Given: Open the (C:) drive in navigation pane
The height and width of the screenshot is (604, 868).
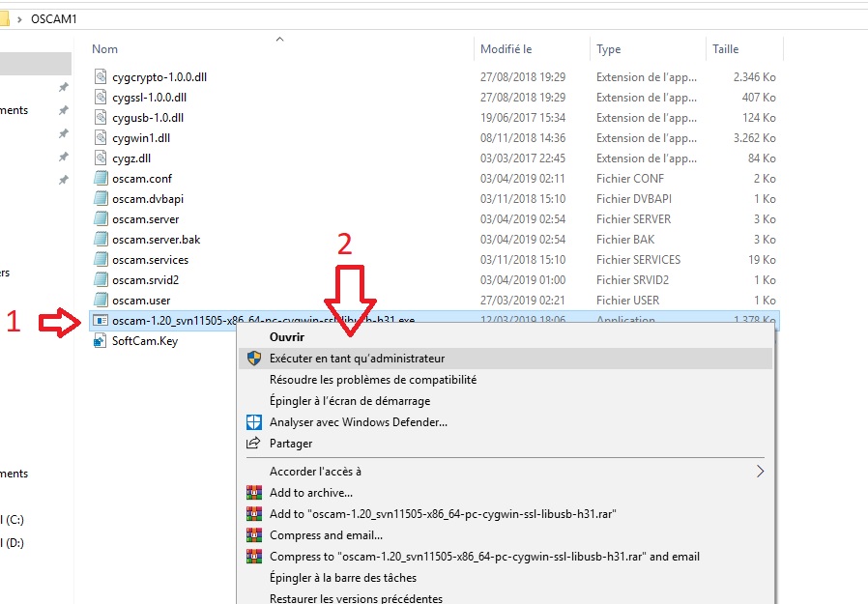Looking at the screenshot, I should click(13, 519).
